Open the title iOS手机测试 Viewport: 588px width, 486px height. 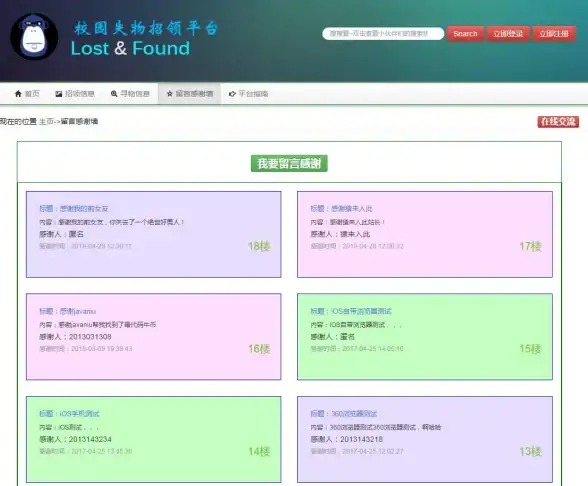point(69,414)
